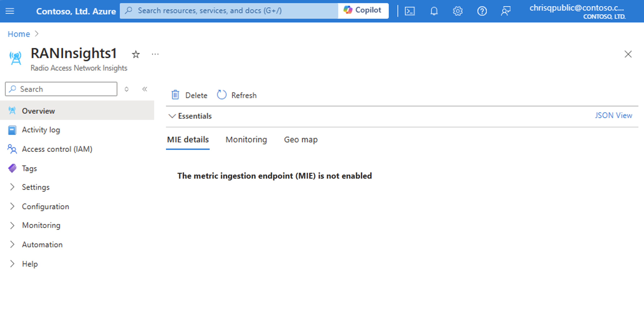Viewport: 644px width, 329px height.
Task: Click the Activity log icon
Action: [12, 130]
